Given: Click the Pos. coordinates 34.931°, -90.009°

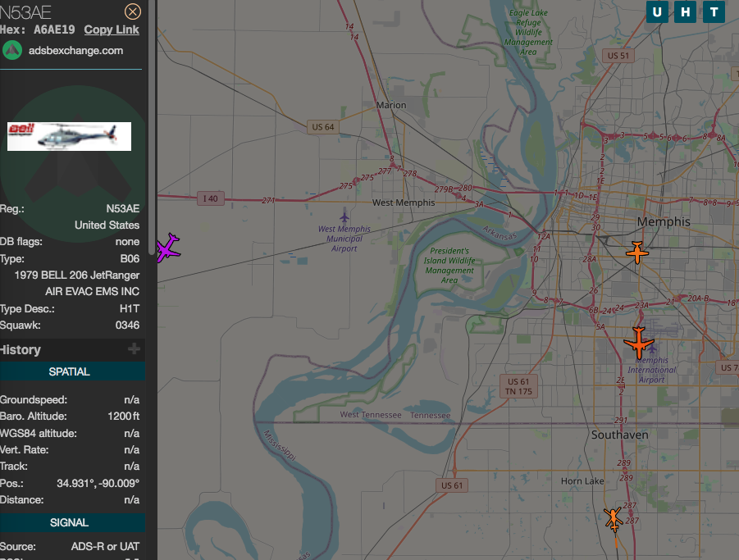Looking at the screenshot, I should coord(98,483).
